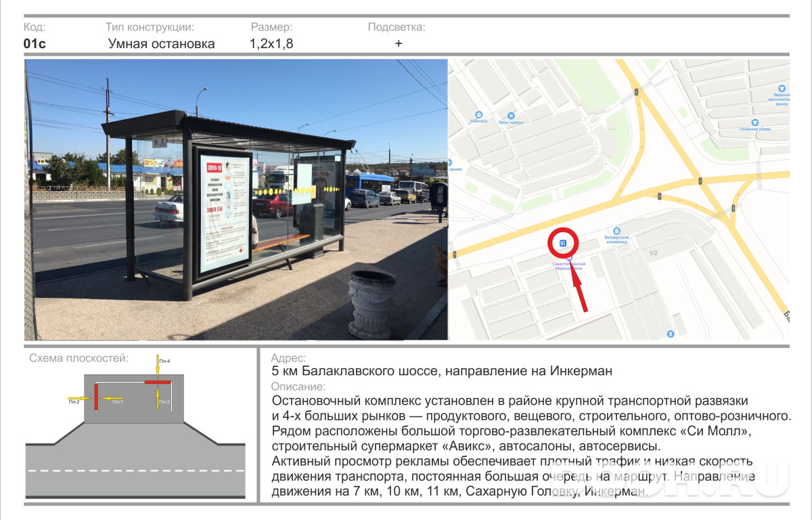Image resolution: width=812 pixels, height=520 pixels.
Task: Click the «Код:» field label
Action: 35,27
